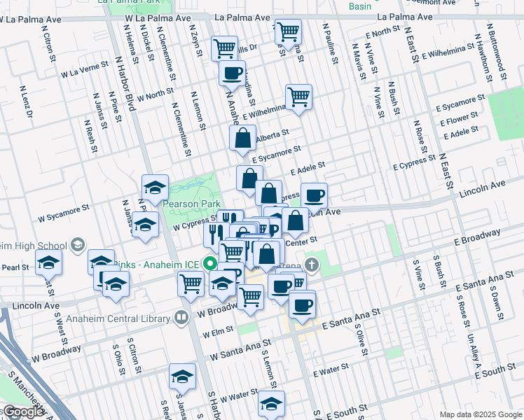Viewport: 524px width, 420px height.
Task: Click 'W Santa Ana St' street label
Action: coord(240,349)
